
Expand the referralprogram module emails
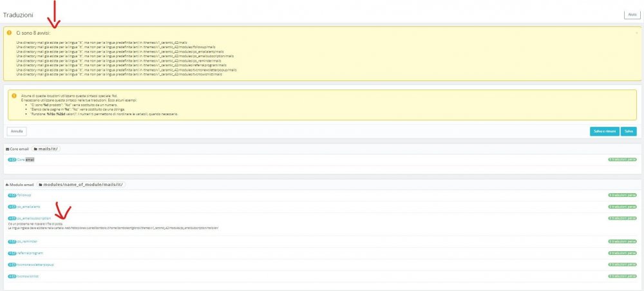30,253
